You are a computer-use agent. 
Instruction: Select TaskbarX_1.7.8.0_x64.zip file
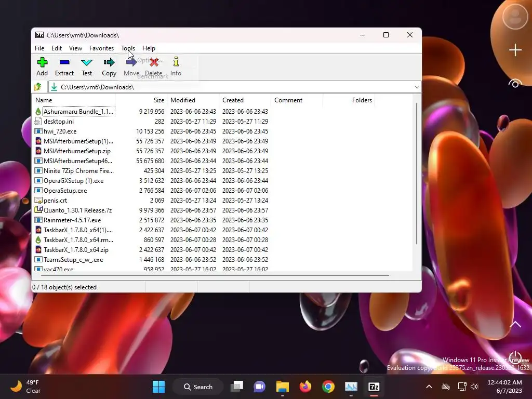[x=76, y=249]
